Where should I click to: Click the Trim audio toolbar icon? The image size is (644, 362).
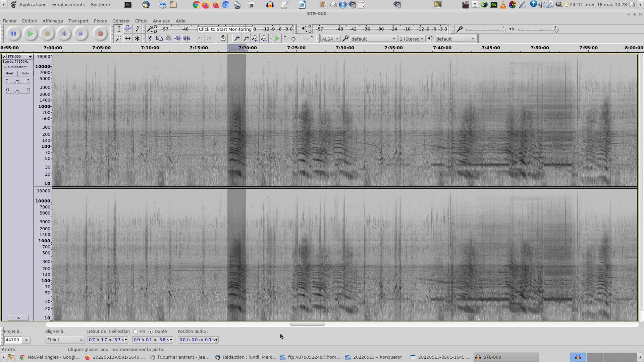(177, 39)
